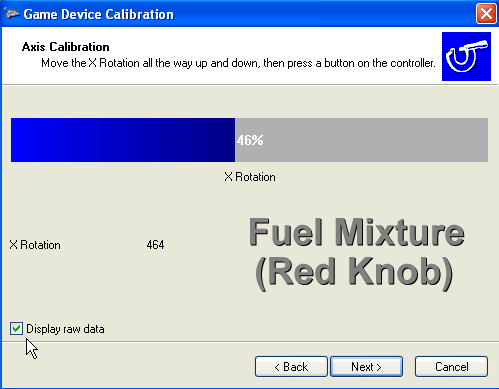Click the raw value 464

(155, 245)
